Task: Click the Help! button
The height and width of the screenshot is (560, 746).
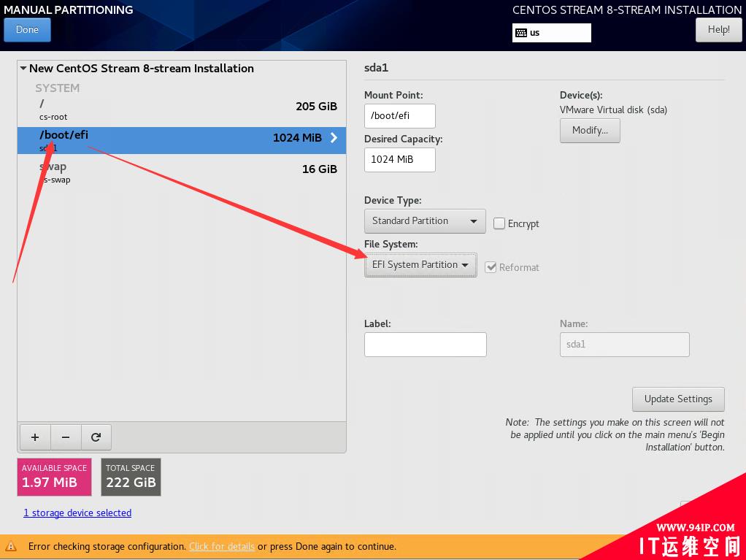Action: point(718,30)
